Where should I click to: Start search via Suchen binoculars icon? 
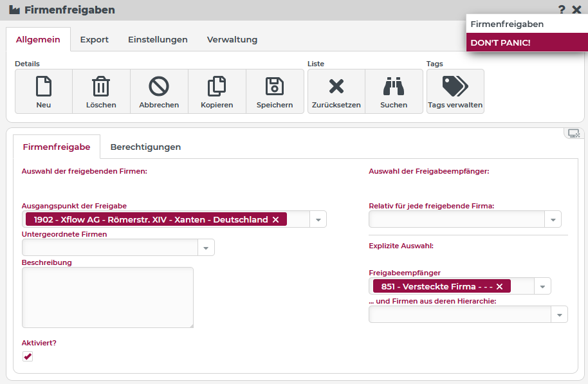pyautogui.click(x=394, y=86)
